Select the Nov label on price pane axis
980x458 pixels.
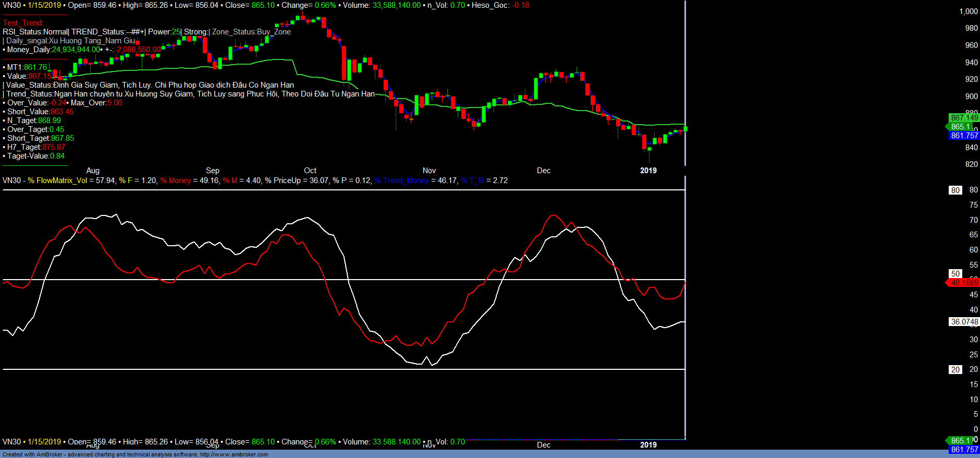(429, 171)
